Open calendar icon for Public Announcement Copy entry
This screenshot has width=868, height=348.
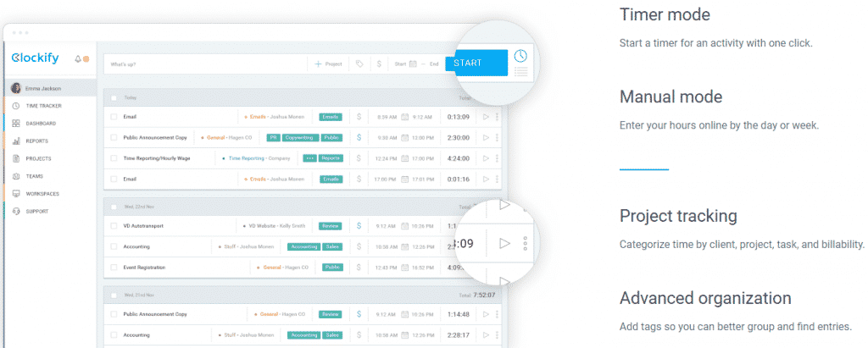click(405, 137)
